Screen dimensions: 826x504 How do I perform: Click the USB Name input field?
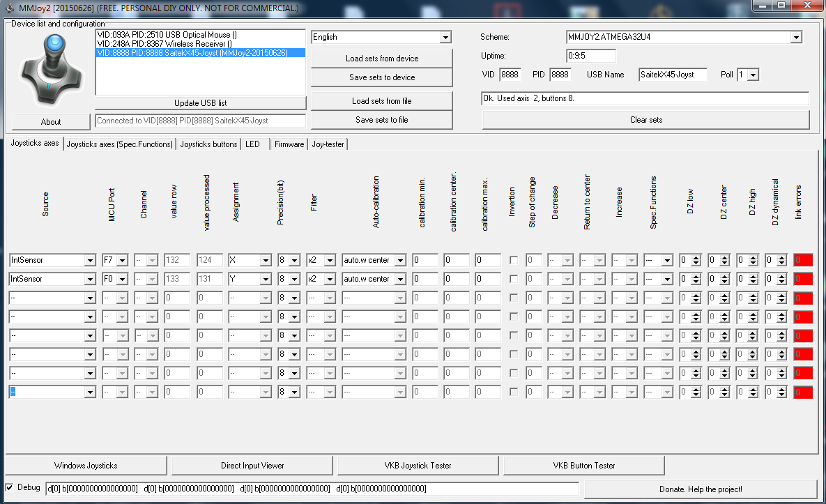(x=673, y=75)
